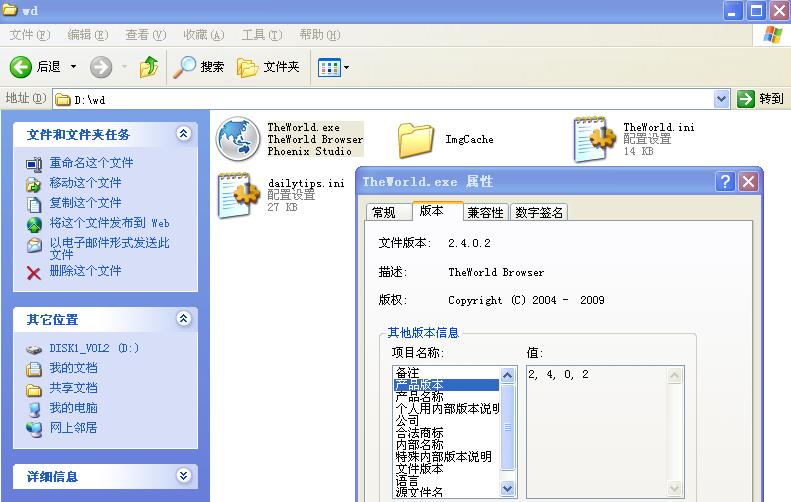Click 移动这个文件 move link
This screenshot has height=502, width=791.
[85, 183]
